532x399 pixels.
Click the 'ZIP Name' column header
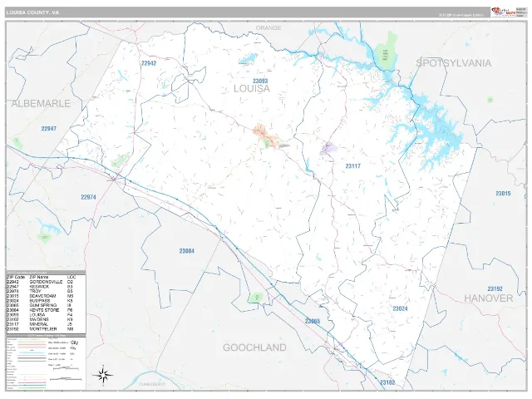click(39, 277)
